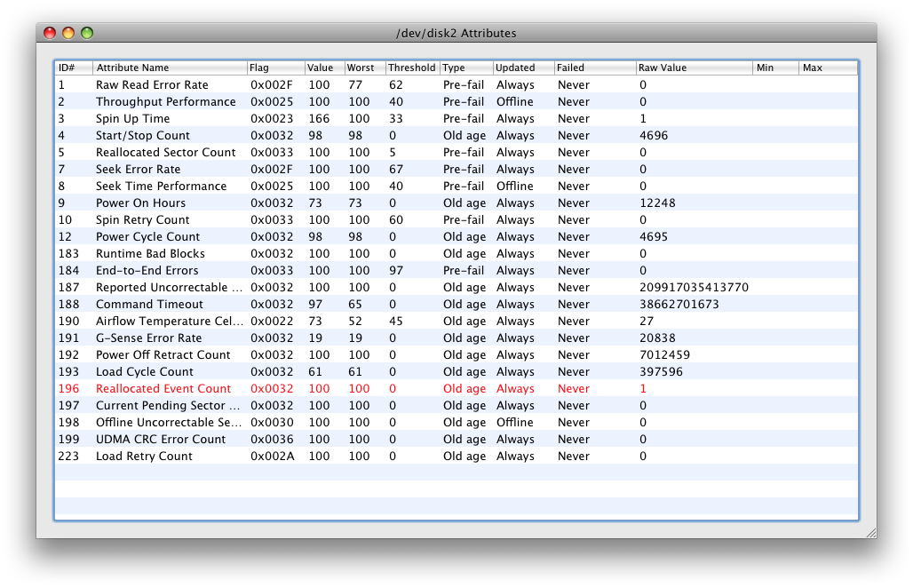Select the Spin Up Time attribute
This screenshot has width=913, height=588.
coord(456,119)
